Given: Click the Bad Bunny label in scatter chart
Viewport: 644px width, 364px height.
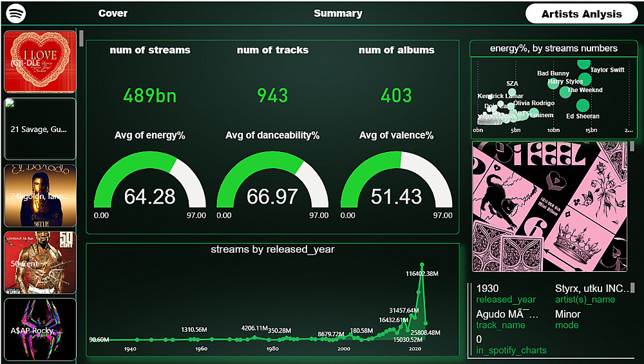Looking at the screenshot, I should tap(553, 73).
